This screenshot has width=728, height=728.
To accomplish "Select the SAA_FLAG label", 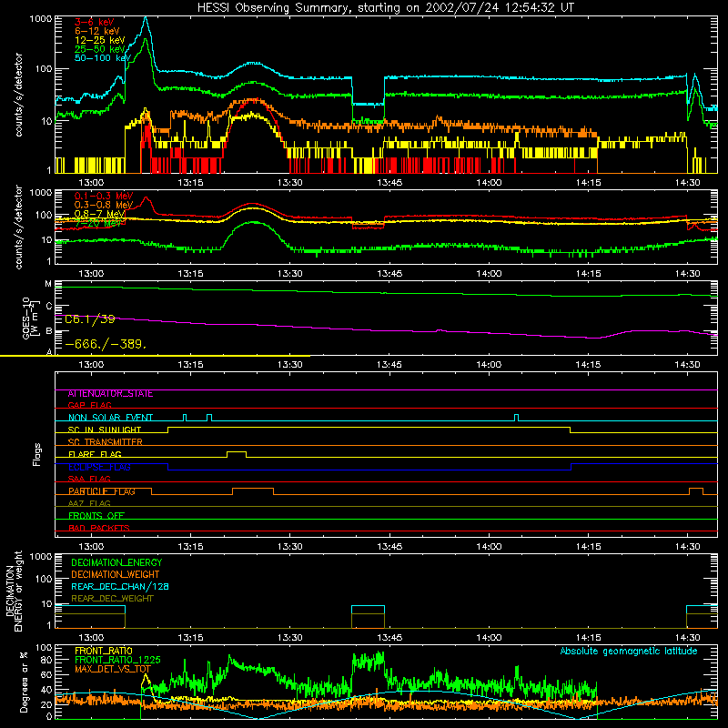I will [89, 479].
